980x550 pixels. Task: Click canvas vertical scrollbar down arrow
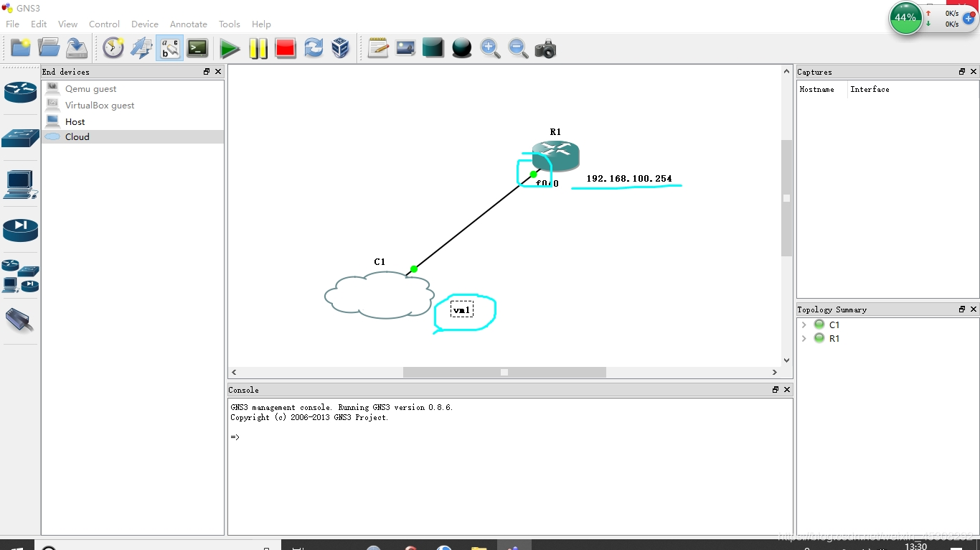pos(787,360)
